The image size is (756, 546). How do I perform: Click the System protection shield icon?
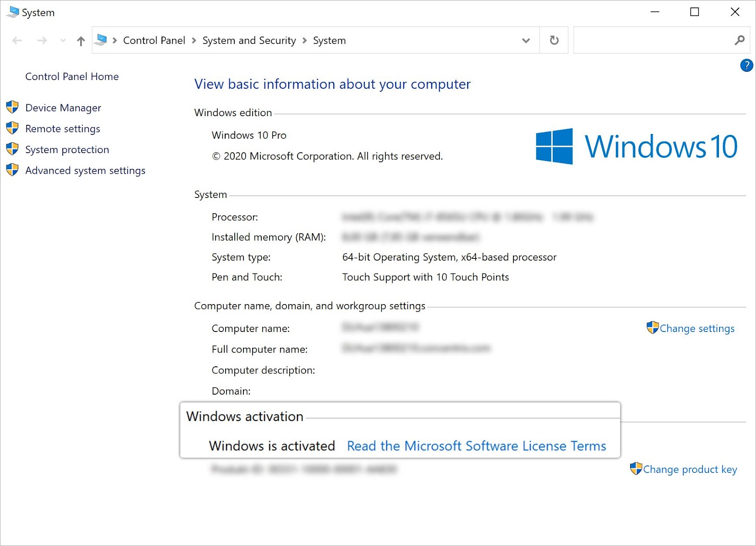click(x=12, y=150)
